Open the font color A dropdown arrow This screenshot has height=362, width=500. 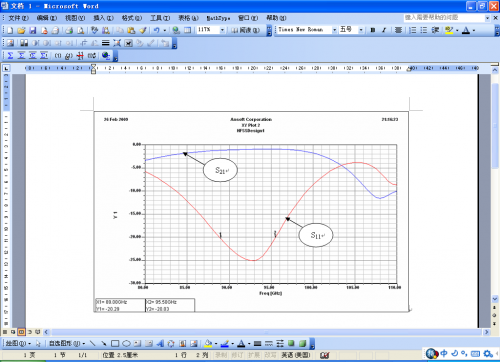click(x=474, y=30)
